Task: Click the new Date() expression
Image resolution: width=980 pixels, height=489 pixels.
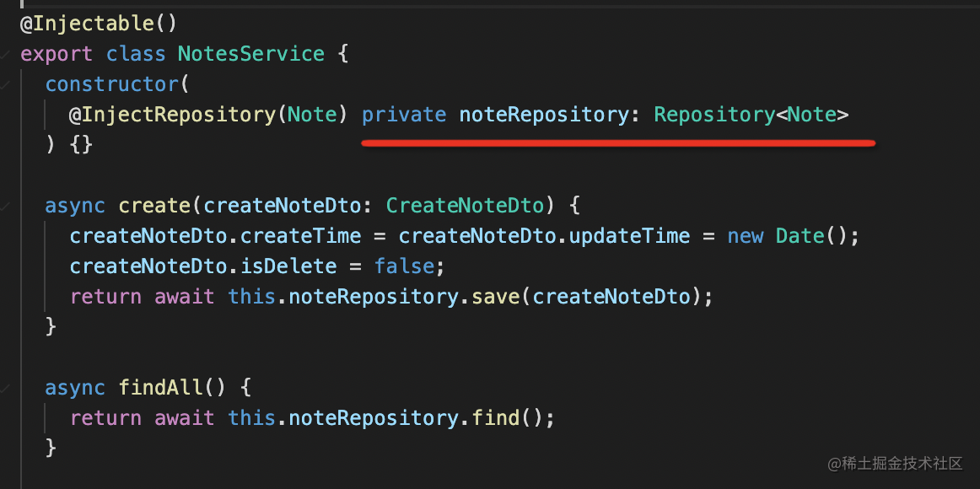Action: point(791,236)
